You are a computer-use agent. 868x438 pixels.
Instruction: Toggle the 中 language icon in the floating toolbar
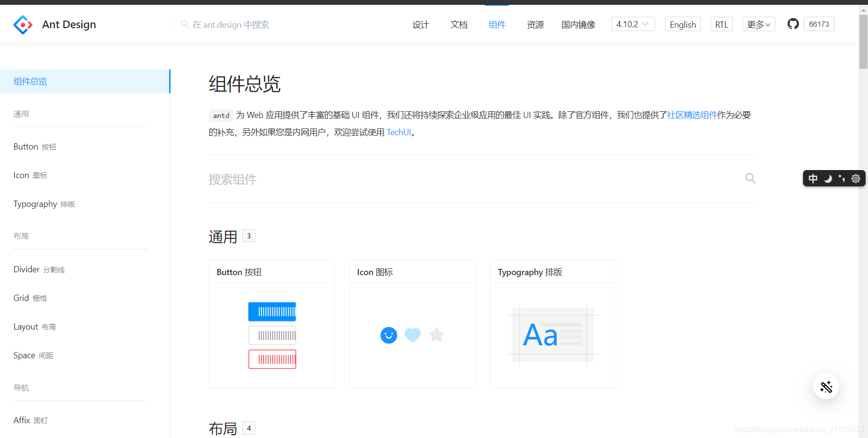(x=813, y=179)
